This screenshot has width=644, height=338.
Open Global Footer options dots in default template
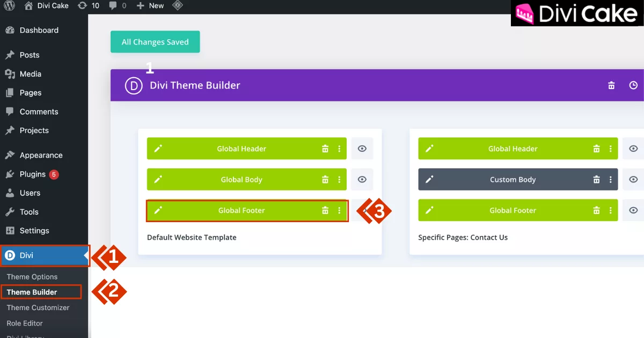pos(339,210)
